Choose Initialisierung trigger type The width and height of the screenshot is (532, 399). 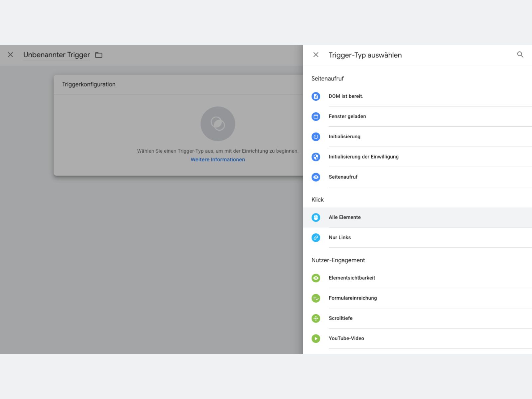(418, 137)
